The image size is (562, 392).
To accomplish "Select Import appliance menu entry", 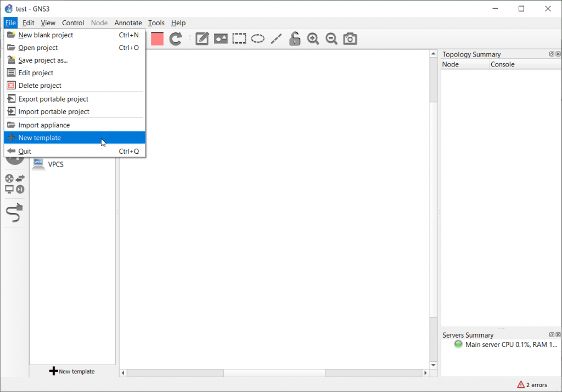I will tap(75, 125).
